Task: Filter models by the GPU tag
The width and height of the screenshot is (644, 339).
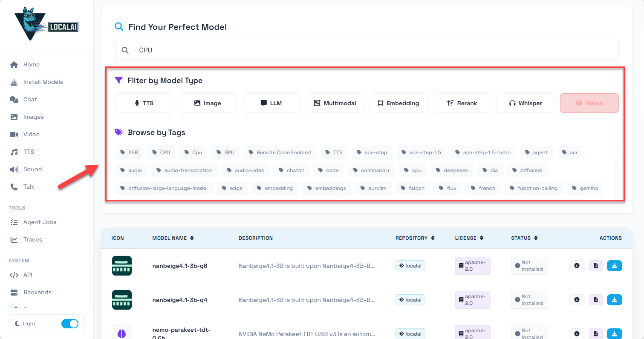Action: pos(225,152)
